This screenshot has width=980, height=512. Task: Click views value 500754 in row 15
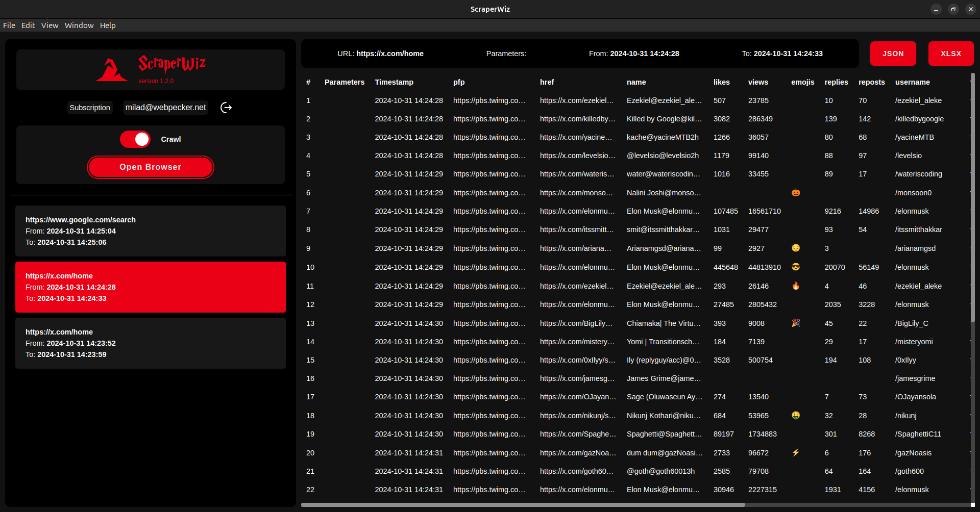[761, 360]
